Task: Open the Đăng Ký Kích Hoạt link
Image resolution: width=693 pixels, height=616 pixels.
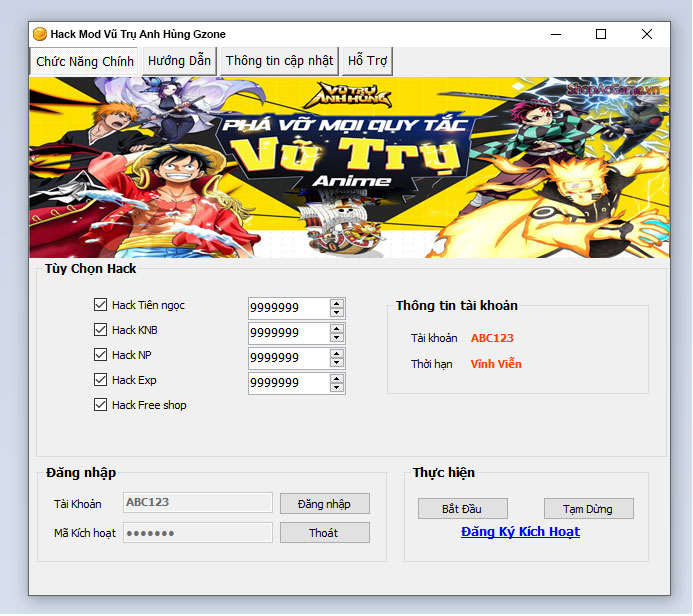Action: click(x=520, y=532)
